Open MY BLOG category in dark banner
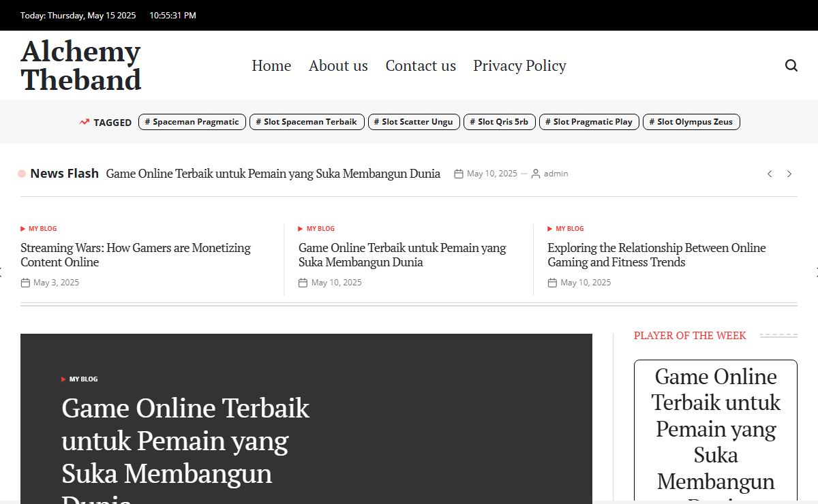Viewport: 818px width, 504px height. tap(83, 379)
